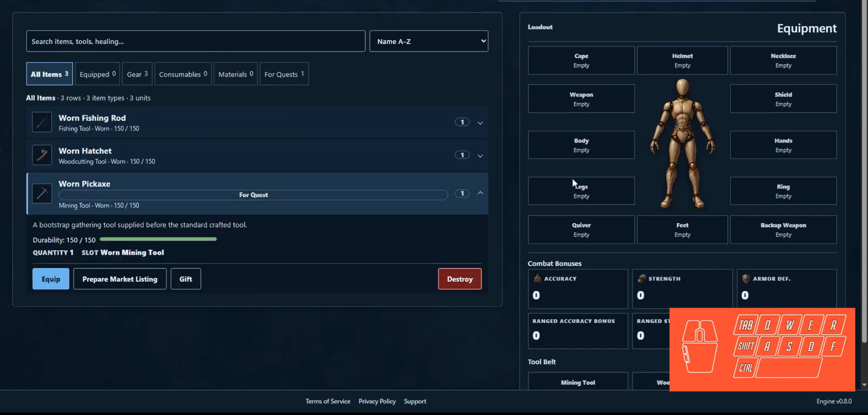Select the Shield equipment slot
Viewport: 868px width, 415px height.
[783, 99]
